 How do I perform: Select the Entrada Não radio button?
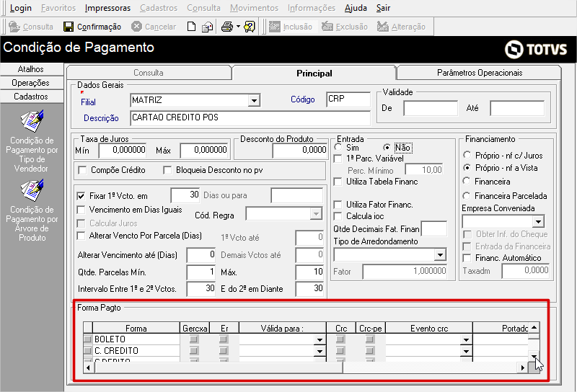pos(387,148)
